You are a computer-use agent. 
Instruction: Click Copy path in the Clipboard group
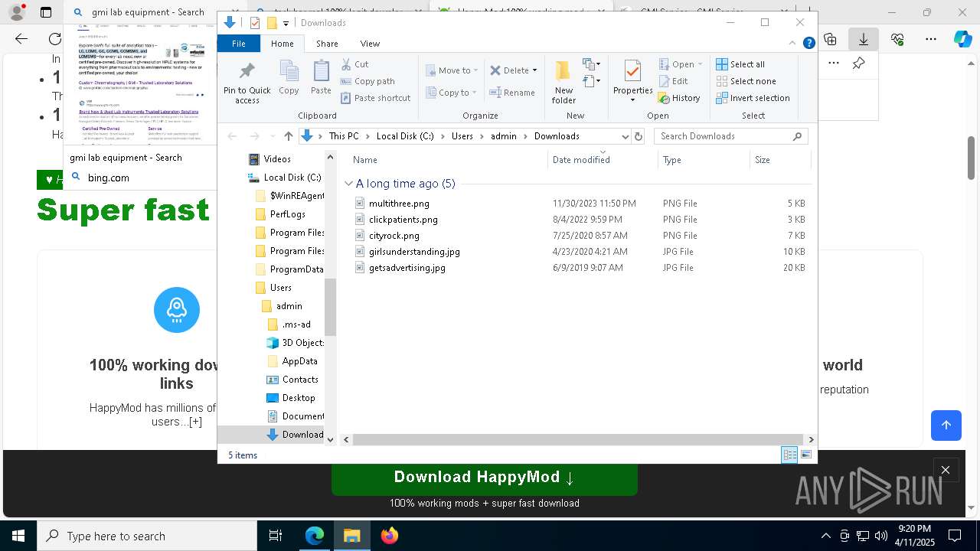[367, 81]
